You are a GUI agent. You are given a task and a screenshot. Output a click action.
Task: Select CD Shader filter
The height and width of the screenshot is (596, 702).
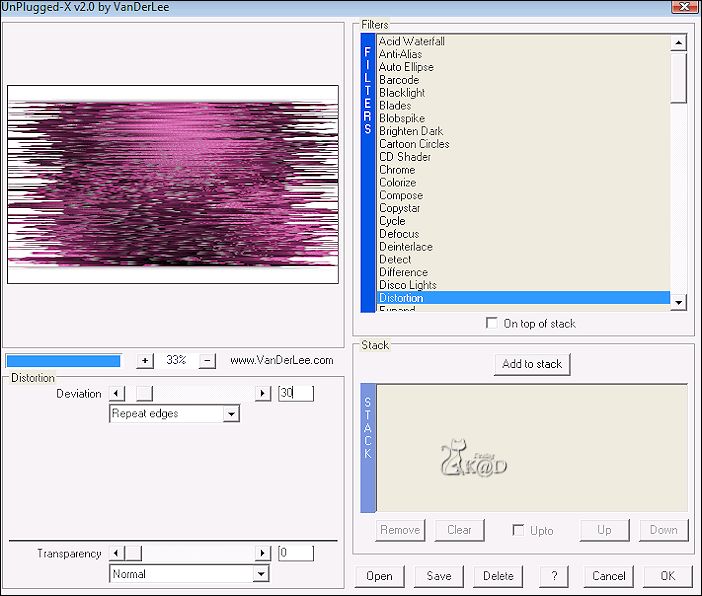tap(523, 157)
